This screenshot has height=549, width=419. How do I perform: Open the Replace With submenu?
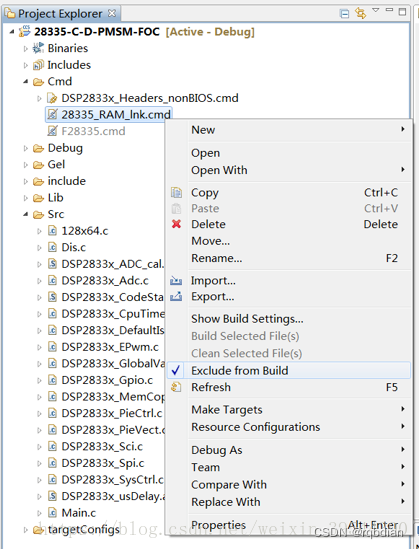point(289,502)
